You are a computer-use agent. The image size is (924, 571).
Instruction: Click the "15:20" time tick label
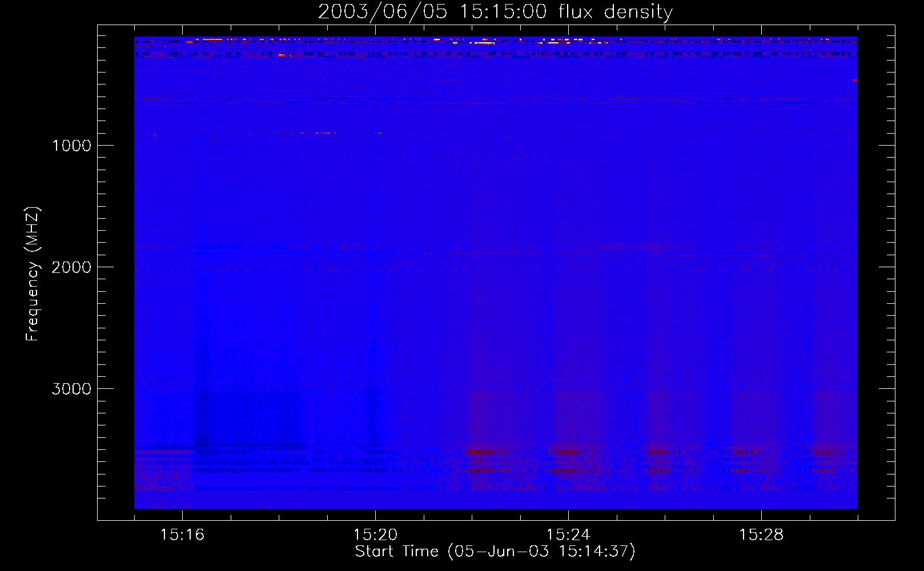pos(375,534)
